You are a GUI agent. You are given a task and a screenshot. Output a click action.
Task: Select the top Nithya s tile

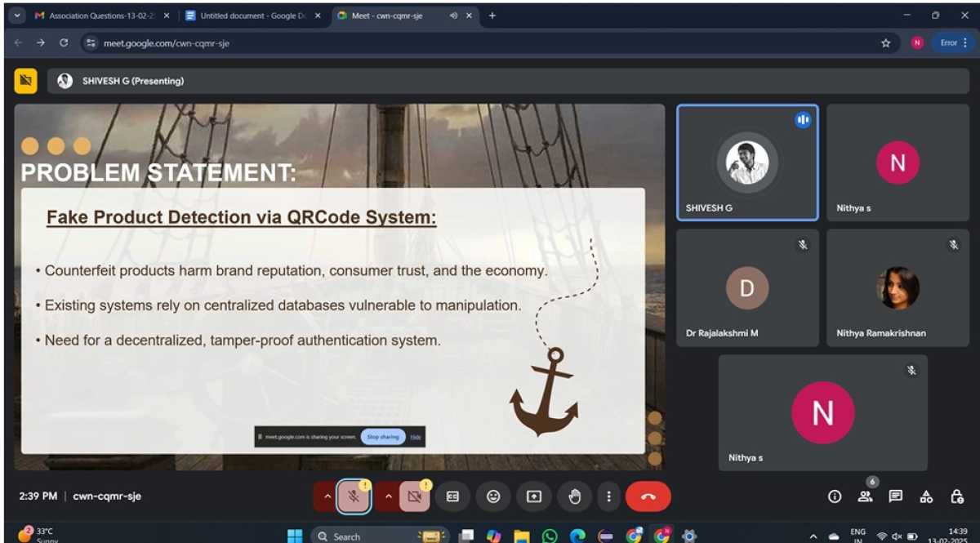[898, 162]
